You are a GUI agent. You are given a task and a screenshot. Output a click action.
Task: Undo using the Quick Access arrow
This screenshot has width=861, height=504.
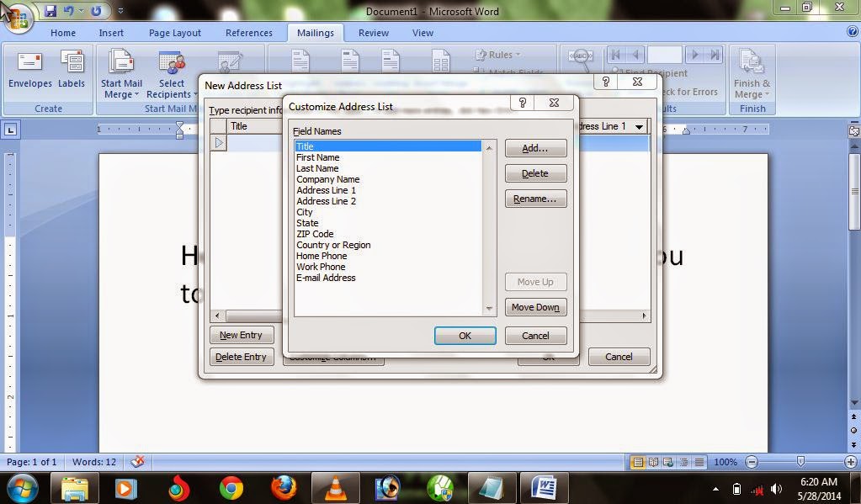coord(69,10)
